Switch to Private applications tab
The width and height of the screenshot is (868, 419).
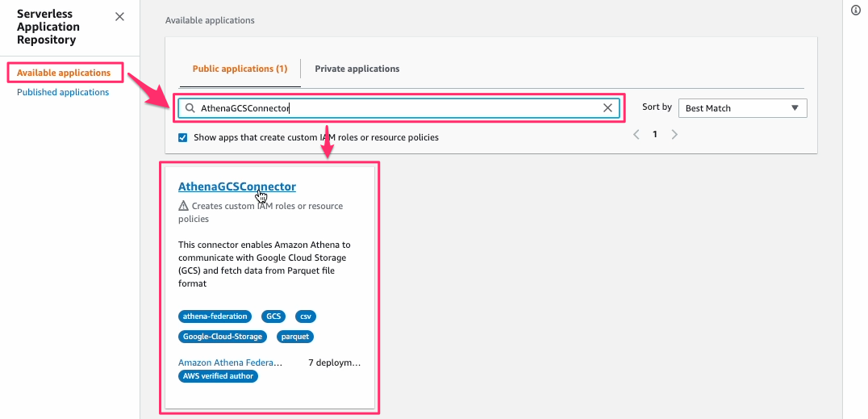click(x=357, y=69)
